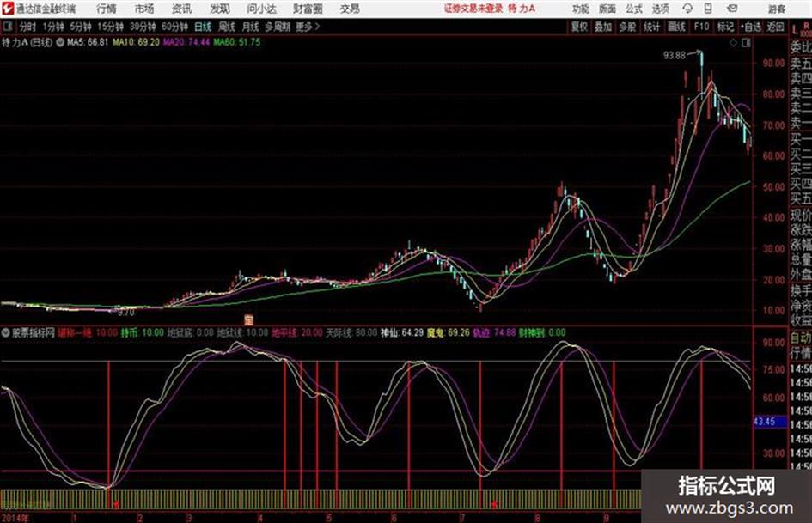Open the 公式 menu
Screen dimensions: 812x523
click(633, 9)
